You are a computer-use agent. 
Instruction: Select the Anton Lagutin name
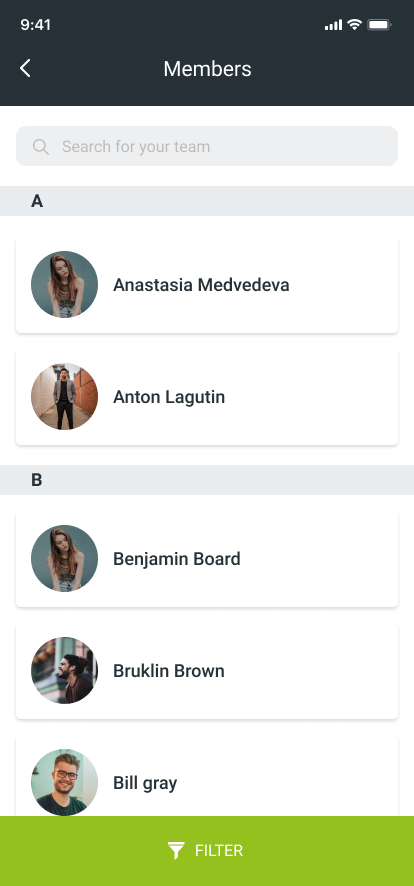pyautogui.click(x=169, y=397)
